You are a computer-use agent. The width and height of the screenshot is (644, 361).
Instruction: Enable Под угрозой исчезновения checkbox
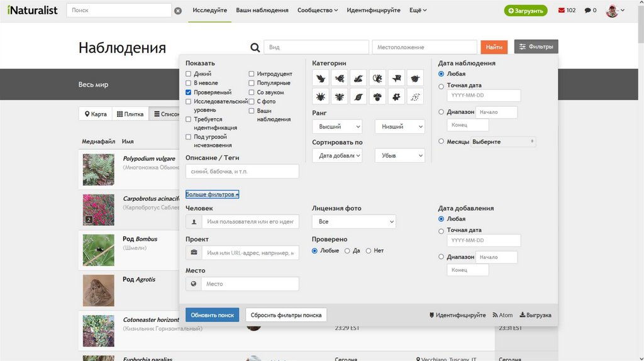(188, 136)
